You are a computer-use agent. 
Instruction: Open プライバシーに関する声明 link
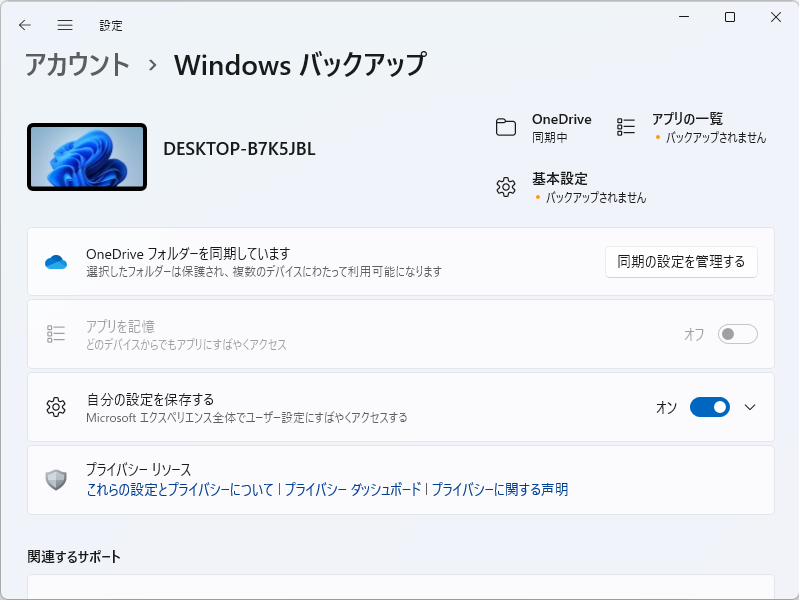coord(500,489)
